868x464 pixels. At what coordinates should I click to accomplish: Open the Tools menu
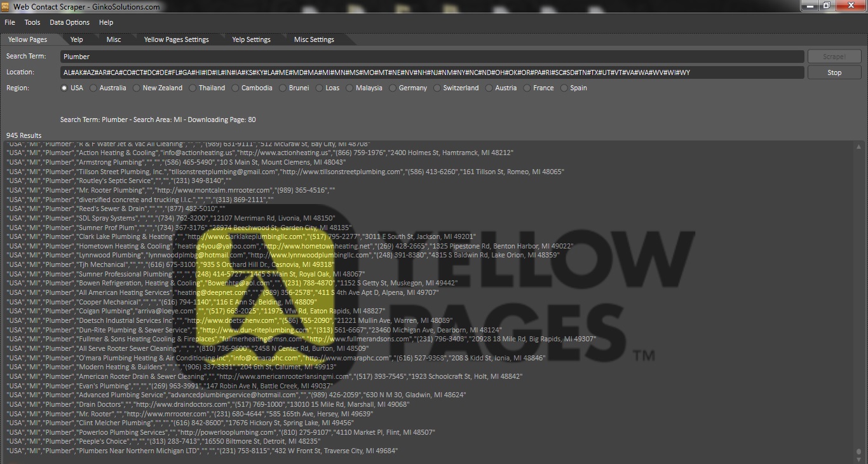[32, 22]
